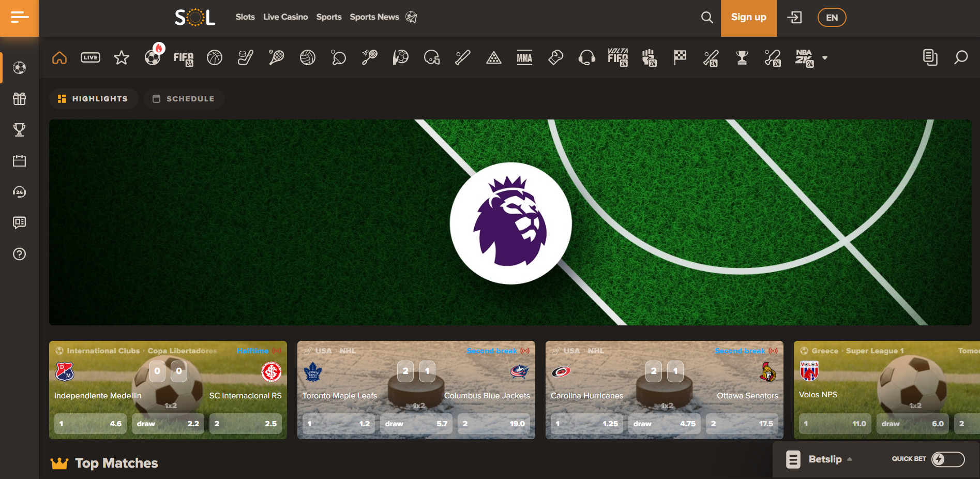Toggle the Quick Bet switch
The width and height of the screenshot is (980, 479).
tap(948, 459)
